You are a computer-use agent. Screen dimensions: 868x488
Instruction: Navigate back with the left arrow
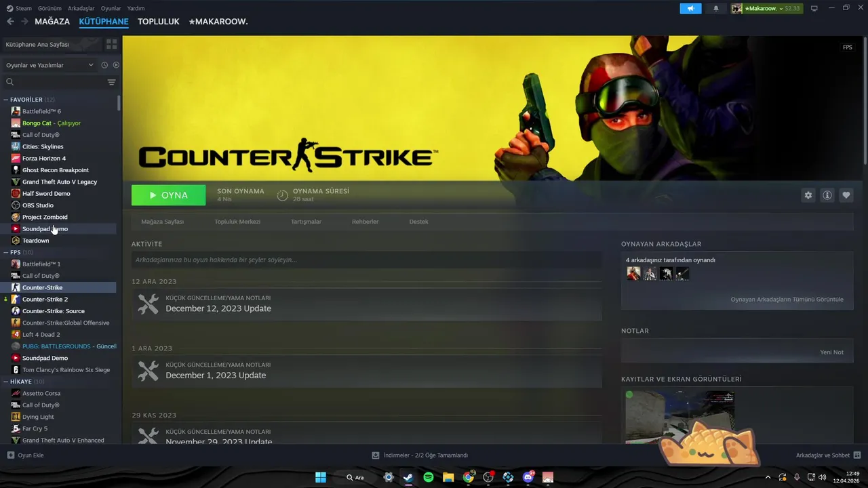tap(10, 22)
